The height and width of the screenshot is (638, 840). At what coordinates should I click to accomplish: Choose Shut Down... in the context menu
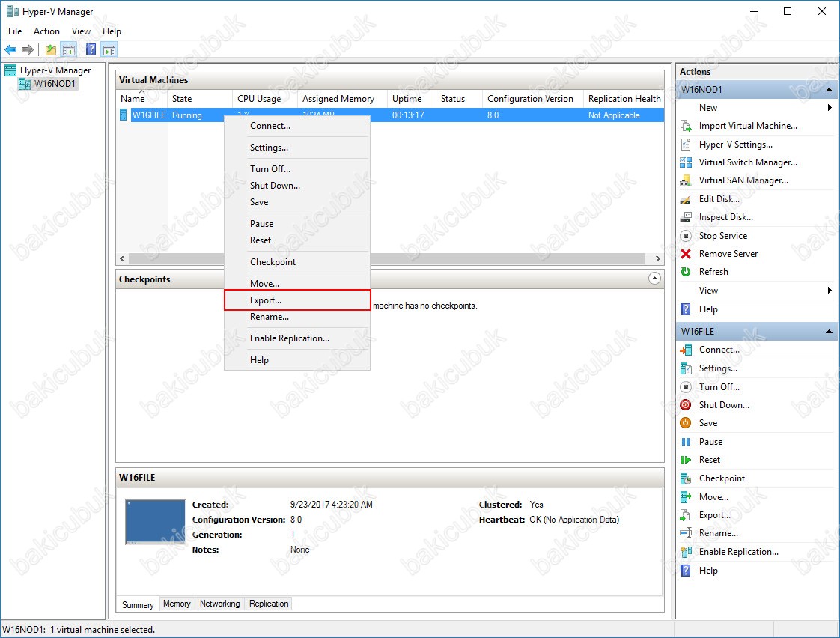[x=297, y=186]
